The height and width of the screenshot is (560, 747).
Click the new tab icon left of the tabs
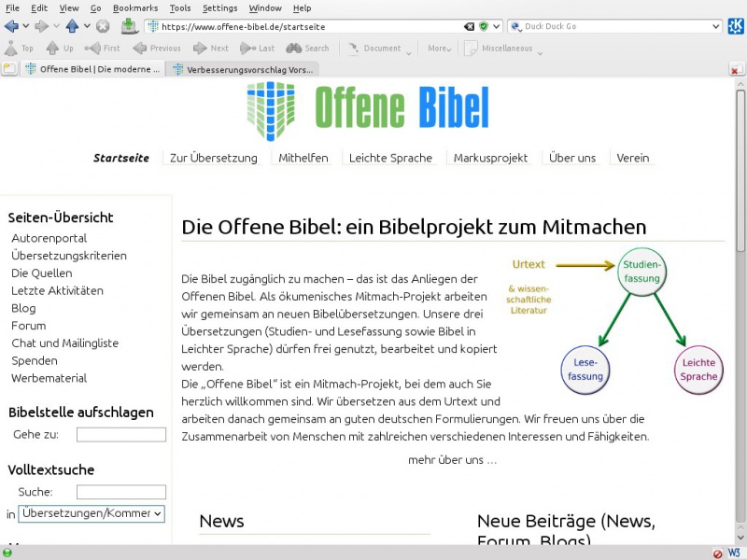click(9, 68)
